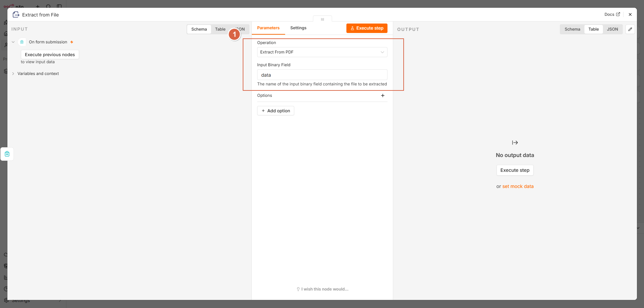Collapse the On form submission input node
Screen dimensions: 644x308
click(13, 42)
